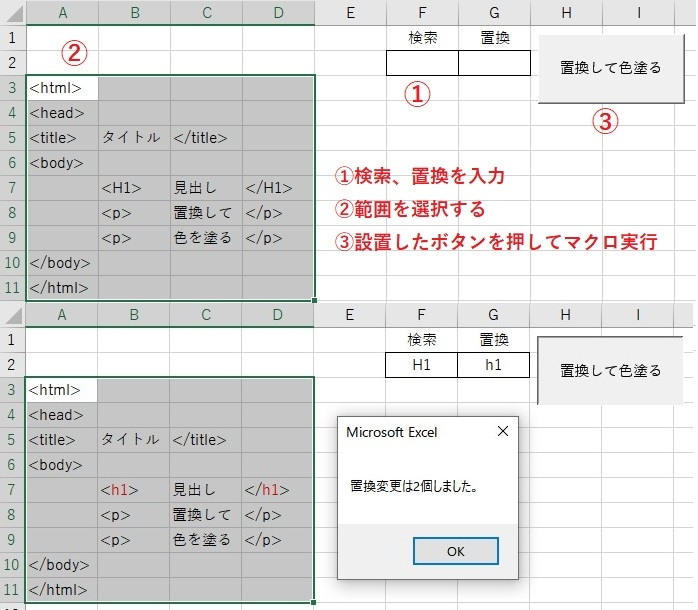Select the 見出し cell in upper sheet
This screenshot has width=698, height=610.
pos(207,188)
